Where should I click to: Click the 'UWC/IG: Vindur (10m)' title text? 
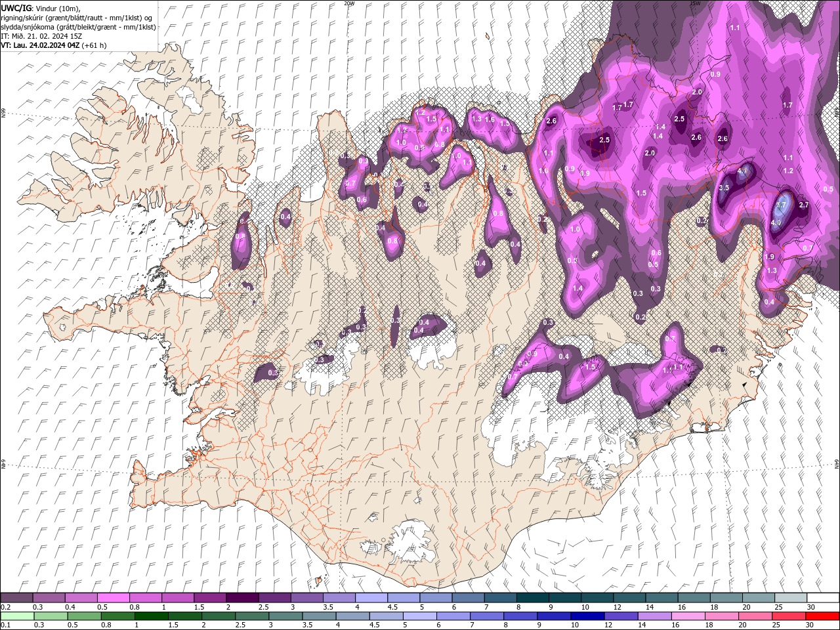coord(40,8)
